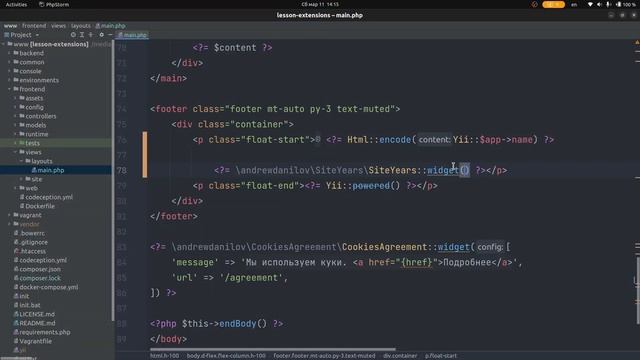Click the 'div.container' bottom breadcrumb
Screen dimensions: 640x360
(400, 356)
